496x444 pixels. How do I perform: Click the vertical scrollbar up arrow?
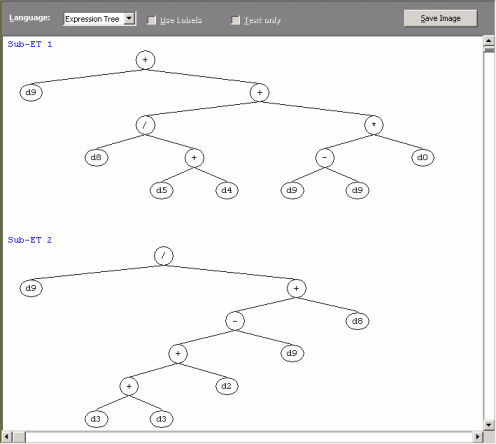click(x=489, y=41)
